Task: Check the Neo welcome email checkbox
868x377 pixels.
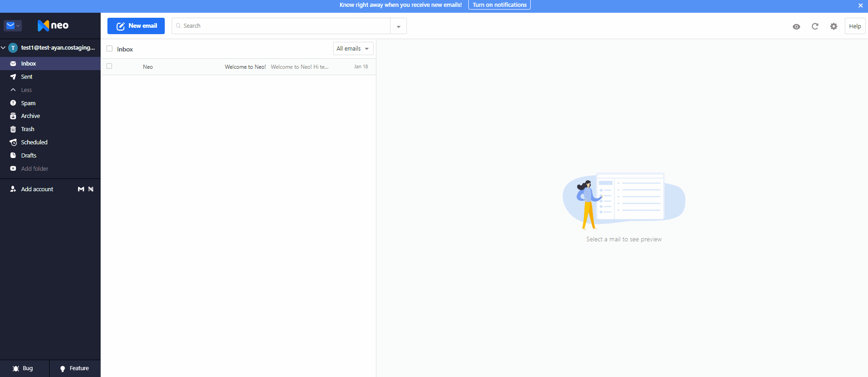Action: [x=109, y=66]
